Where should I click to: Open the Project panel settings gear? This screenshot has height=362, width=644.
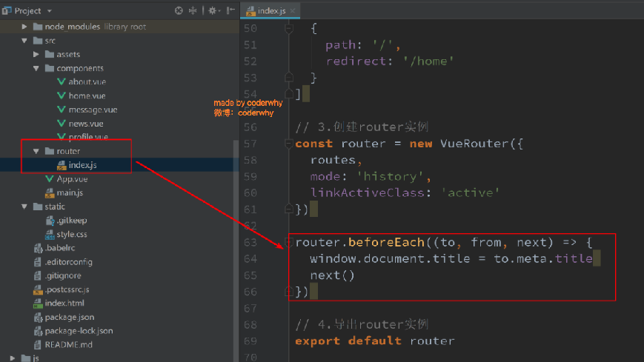[x=213, y=10]
